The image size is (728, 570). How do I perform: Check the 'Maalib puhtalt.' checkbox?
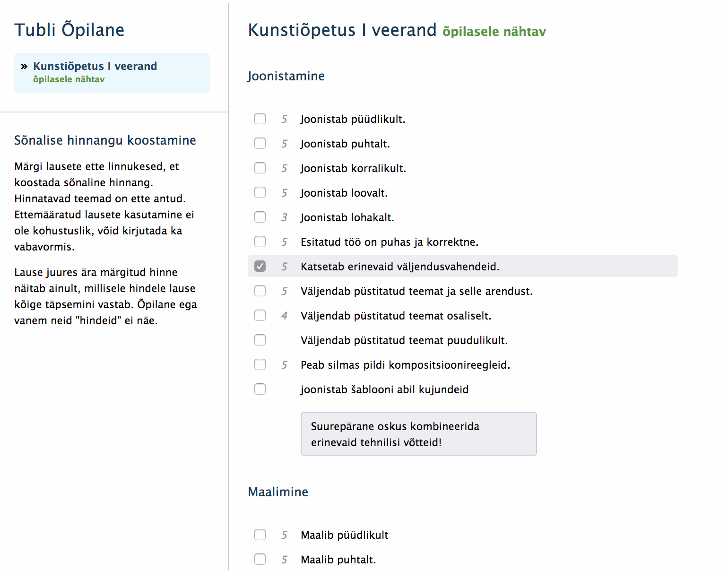[x=260, y=559]
